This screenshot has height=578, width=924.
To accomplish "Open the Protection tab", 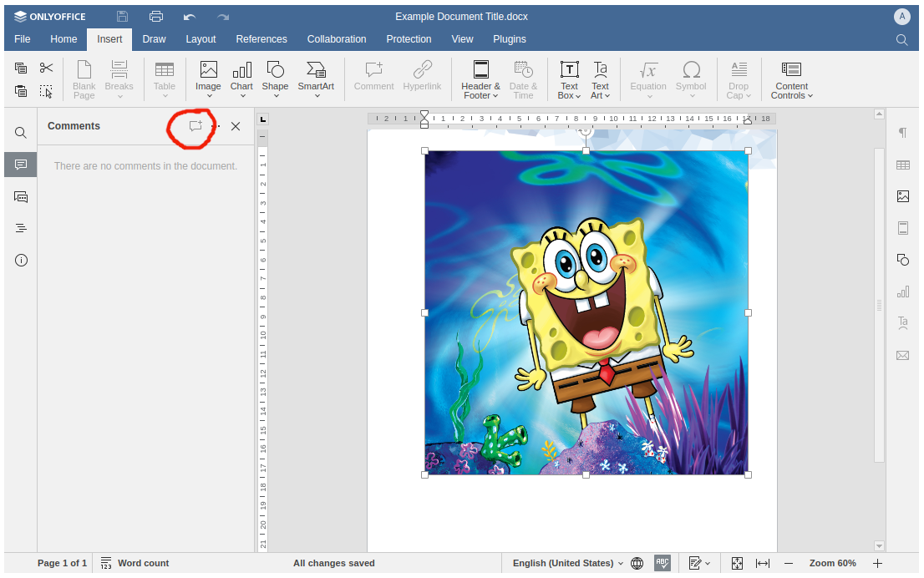I will point(409,39).
